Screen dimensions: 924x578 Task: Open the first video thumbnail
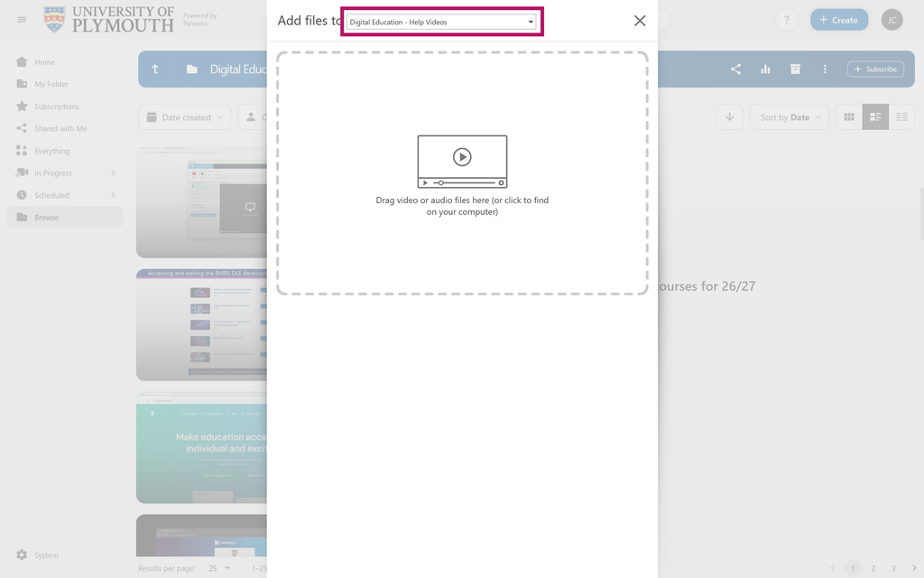click(x=201, y=201)
